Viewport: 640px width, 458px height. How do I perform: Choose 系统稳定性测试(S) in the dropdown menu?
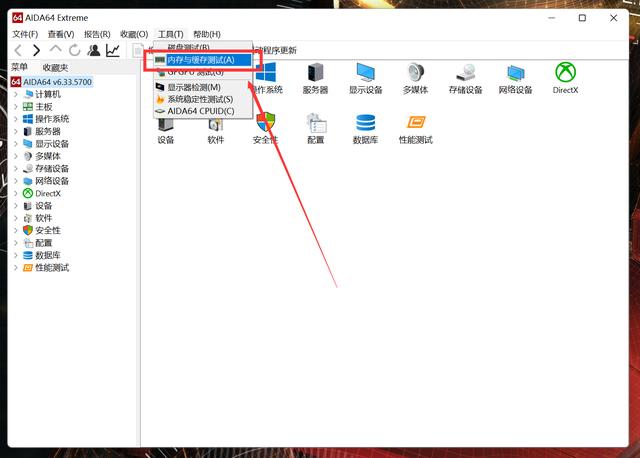[202, 99]
